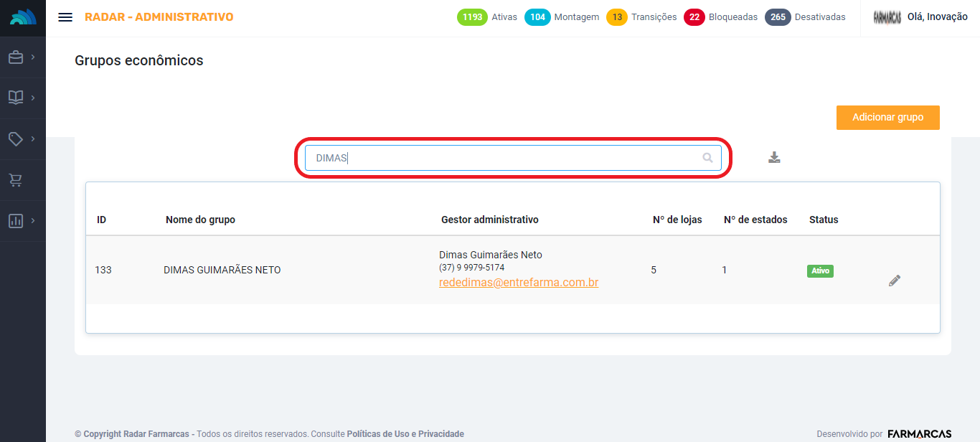Image resolution: width=980 pixels, height=442 pixels.
Task: Expand the briefcase menu chevron
Action: [33, 57]
